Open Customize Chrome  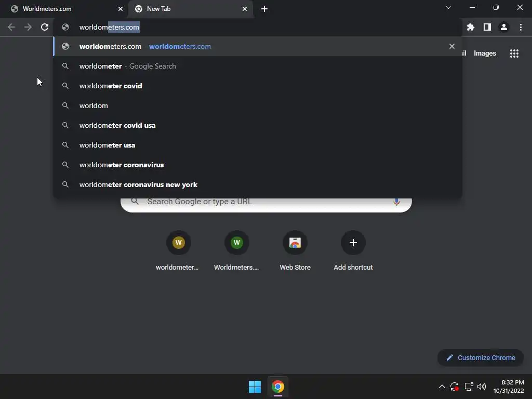click(481, 357)
